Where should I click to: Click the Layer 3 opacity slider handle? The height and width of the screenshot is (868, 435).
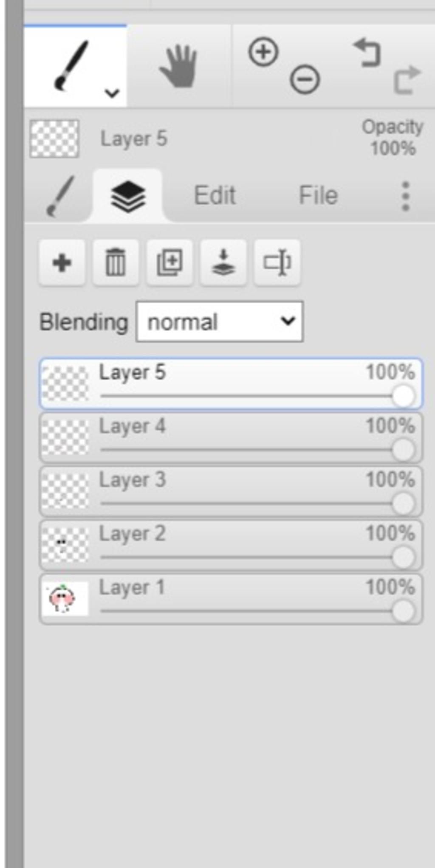tap(403, 503)
